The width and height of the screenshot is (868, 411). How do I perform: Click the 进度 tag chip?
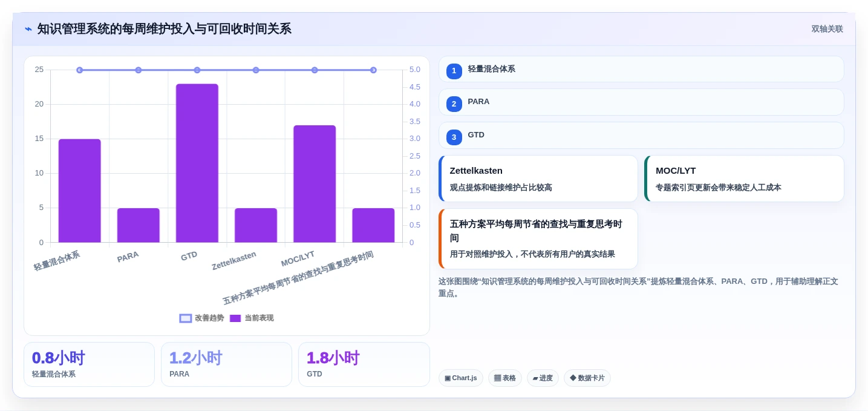543,378
